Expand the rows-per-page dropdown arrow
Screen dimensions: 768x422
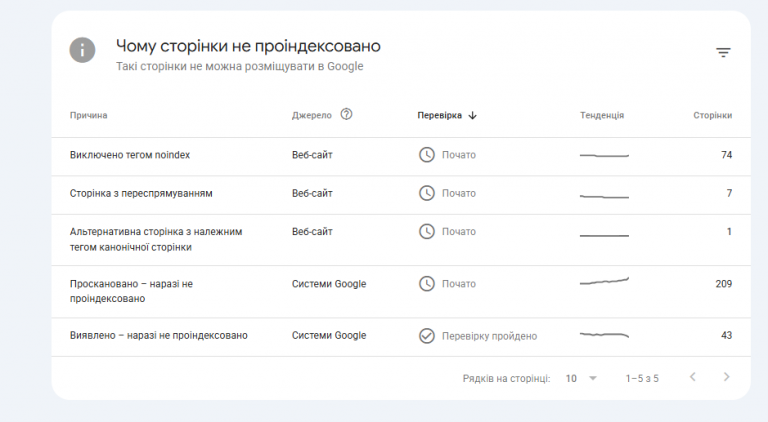[593, 378]
